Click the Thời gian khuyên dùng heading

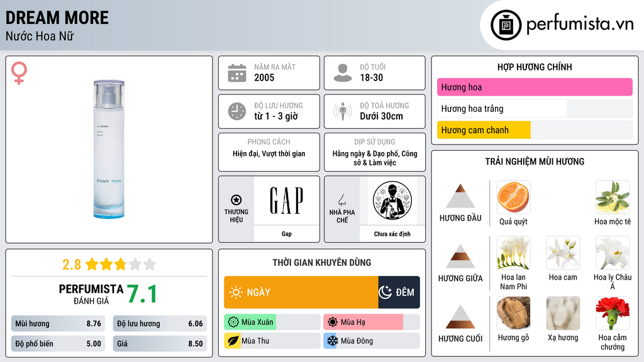322,263
